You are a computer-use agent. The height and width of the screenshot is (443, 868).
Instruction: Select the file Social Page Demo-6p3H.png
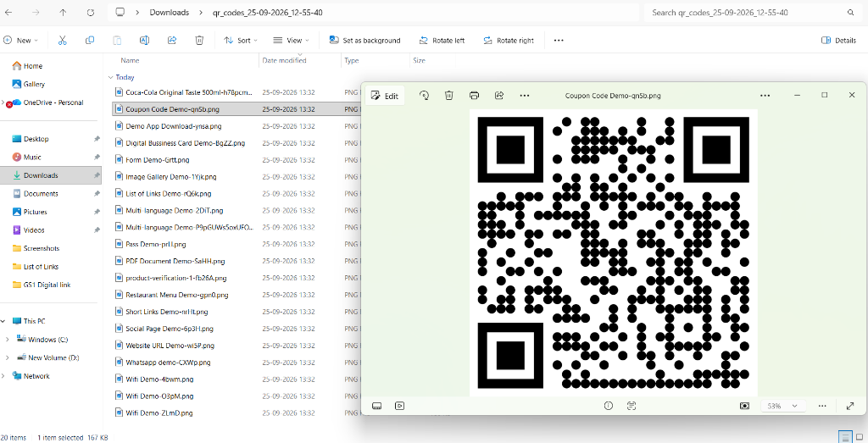coord(170,329)
